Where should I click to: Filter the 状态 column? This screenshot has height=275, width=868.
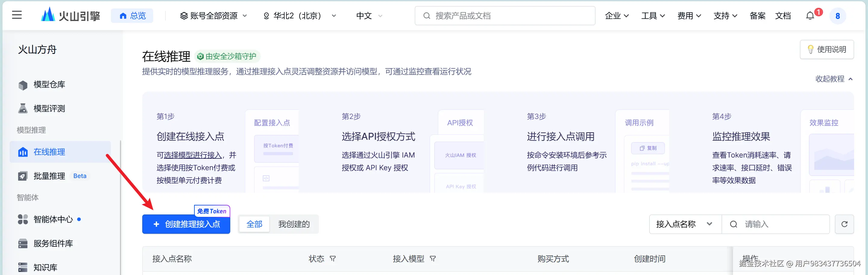[x=332, y=259]
